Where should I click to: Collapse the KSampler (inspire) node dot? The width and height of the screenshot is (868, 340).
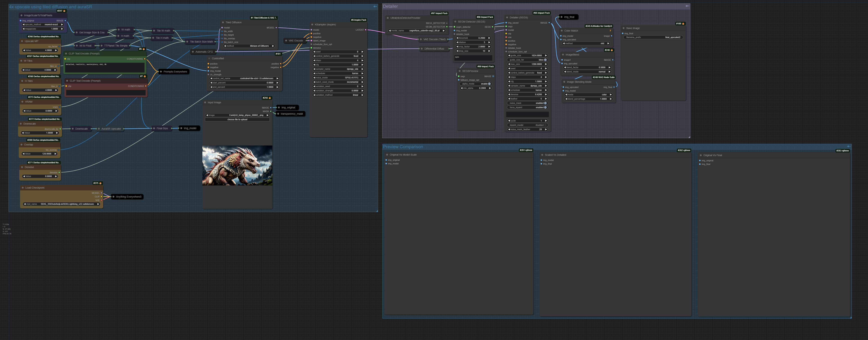click(312, 25)
